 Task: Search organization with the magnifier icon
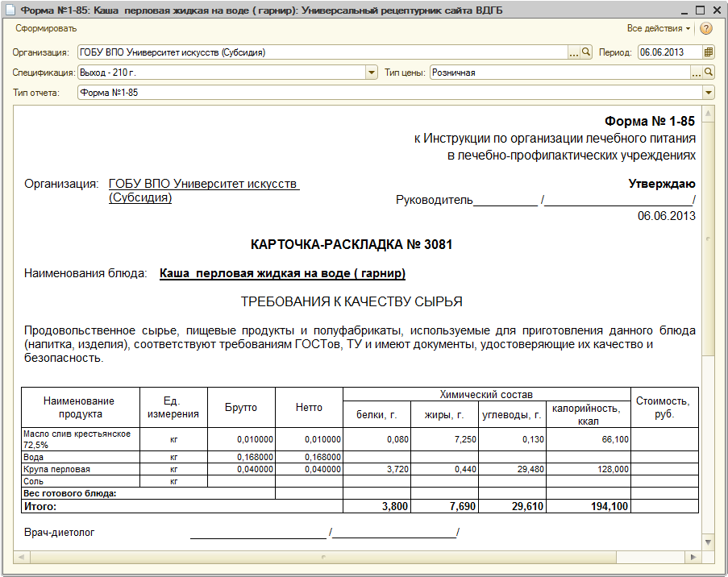coord(586,52)
